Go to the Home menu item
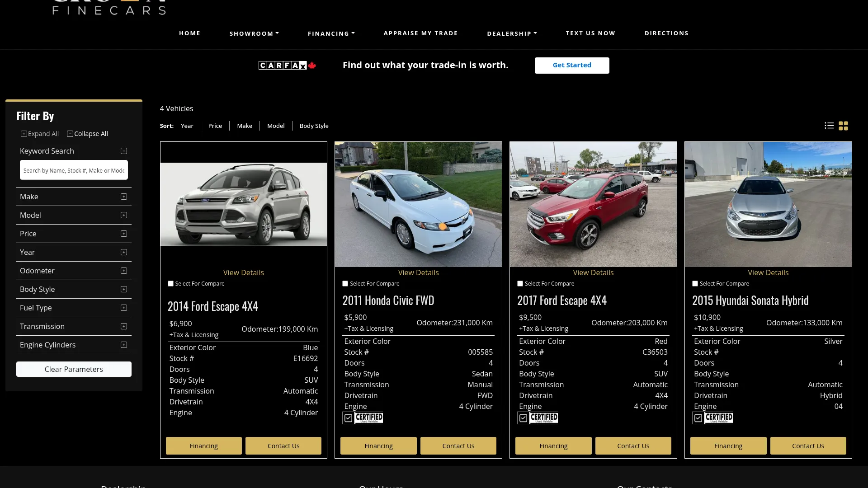868x488 pixels. click(x=190, y=33)
